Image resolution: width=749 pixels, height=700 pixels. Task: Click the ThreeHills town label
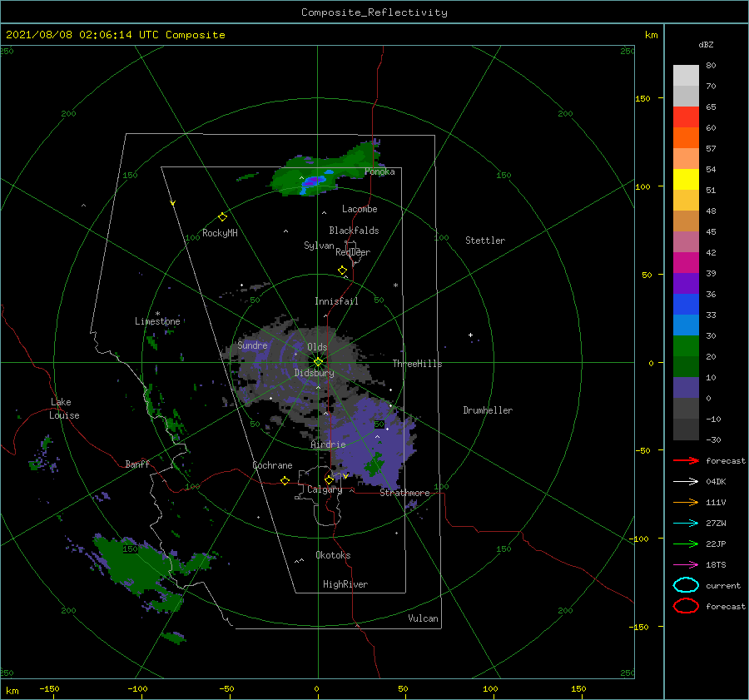tap(418, 364)
